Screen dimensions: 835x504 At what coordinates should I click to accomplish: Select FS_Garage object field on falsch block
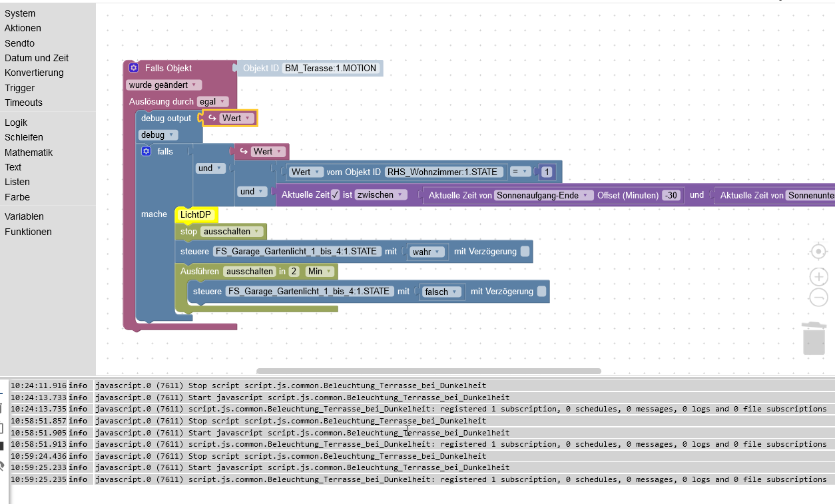click(x=310, y=291)
